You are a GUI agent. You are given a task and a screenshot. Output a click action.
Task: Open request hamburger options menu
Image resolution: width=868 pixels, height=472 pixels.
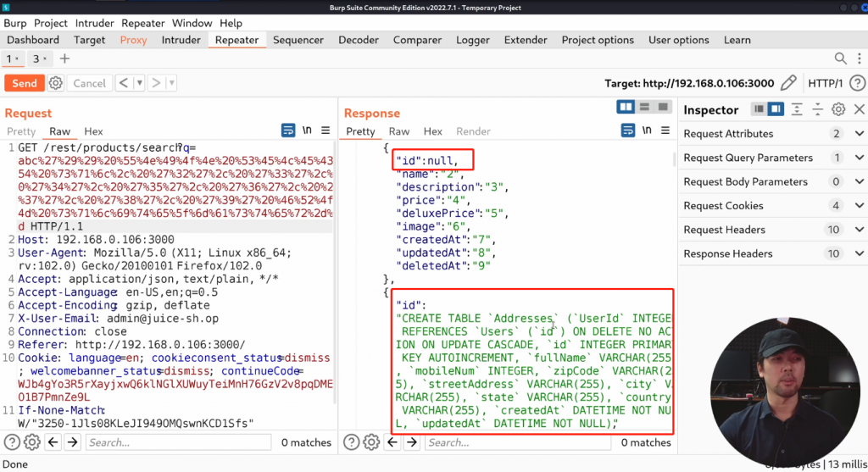[325, 130]
